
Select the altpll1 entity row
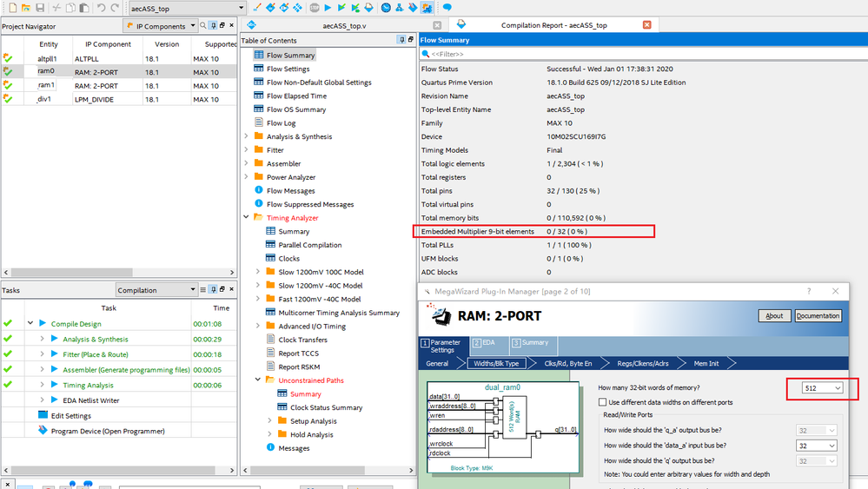[119, 59]
